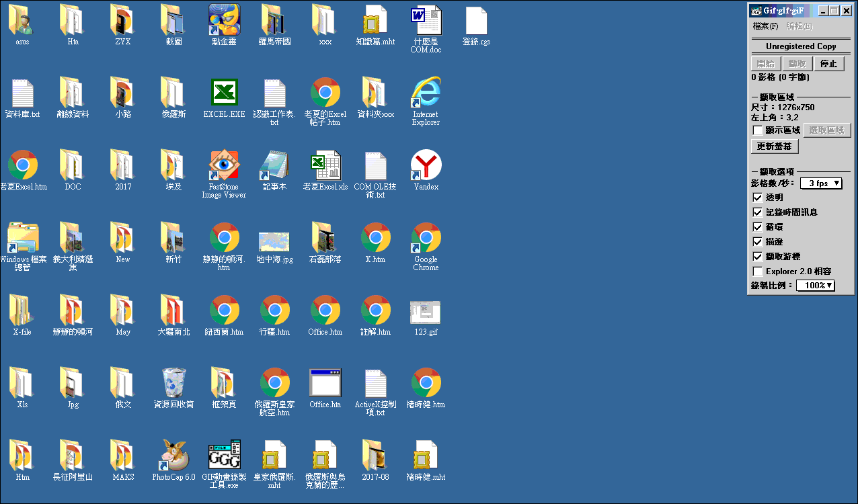Select the 點金靈 shortcut icon
This screenshot has height=504, width=858.
224,20
